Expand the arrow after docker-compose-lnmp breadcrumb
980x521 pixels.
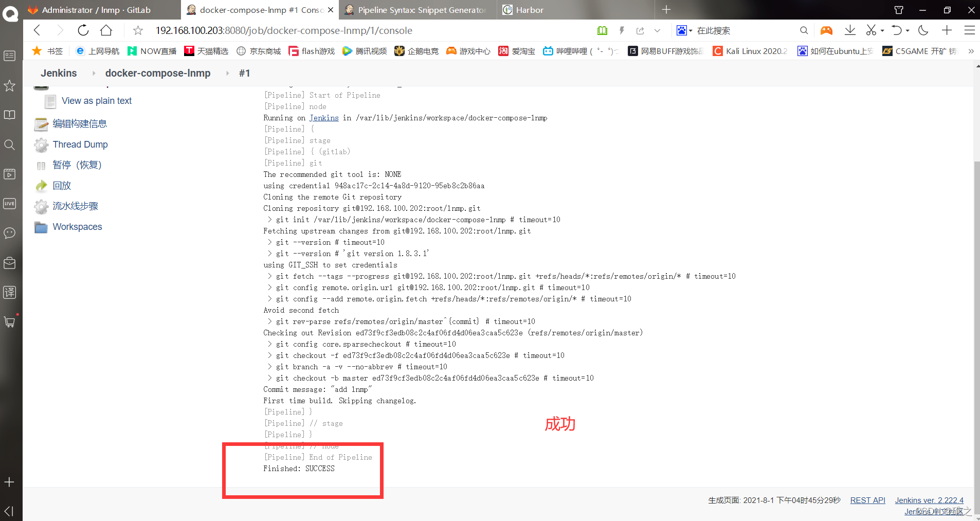coord(227,73)
